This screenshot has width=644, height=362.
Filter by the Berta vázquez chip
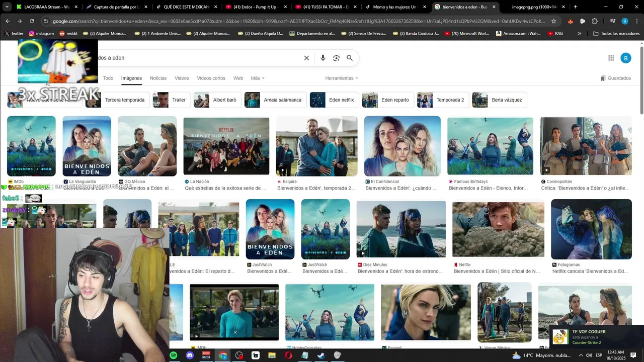499,100
